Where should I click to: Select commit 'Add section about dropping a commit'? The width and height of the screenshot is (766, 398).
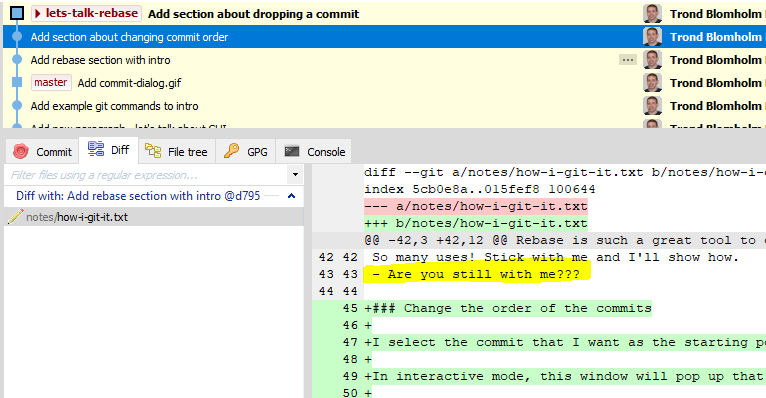[254, 14]
